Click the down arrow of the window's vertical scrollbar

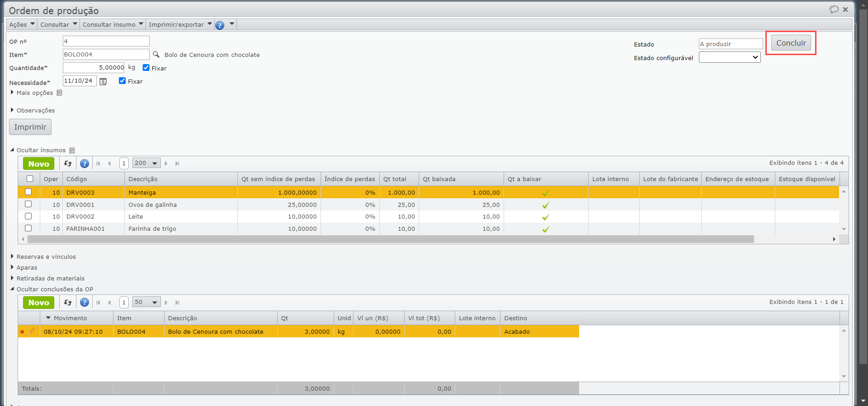(x=863, y=401)
